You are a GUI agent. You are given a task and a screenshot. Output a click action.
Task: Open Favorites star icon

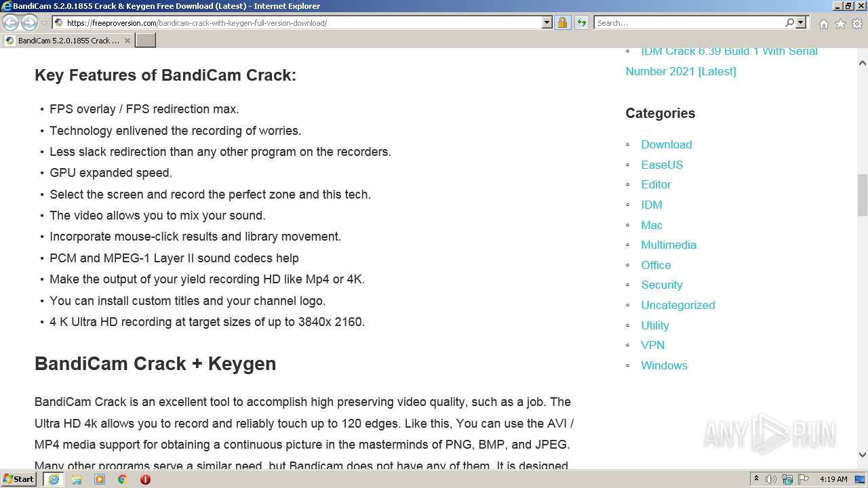click(x=840, y=24)
